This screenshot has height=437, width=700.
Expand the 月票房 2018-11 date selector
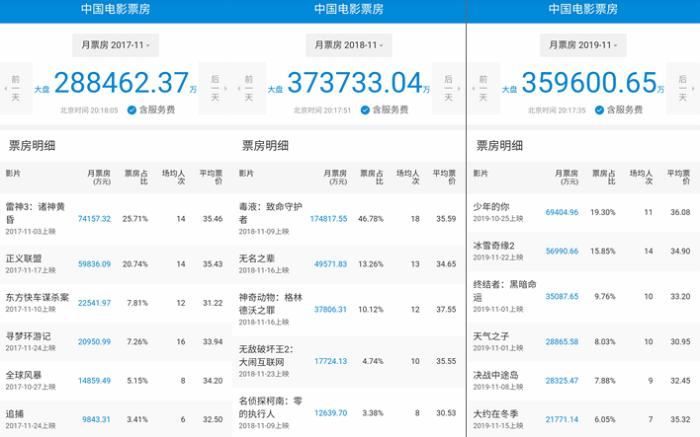click(350, 46)
